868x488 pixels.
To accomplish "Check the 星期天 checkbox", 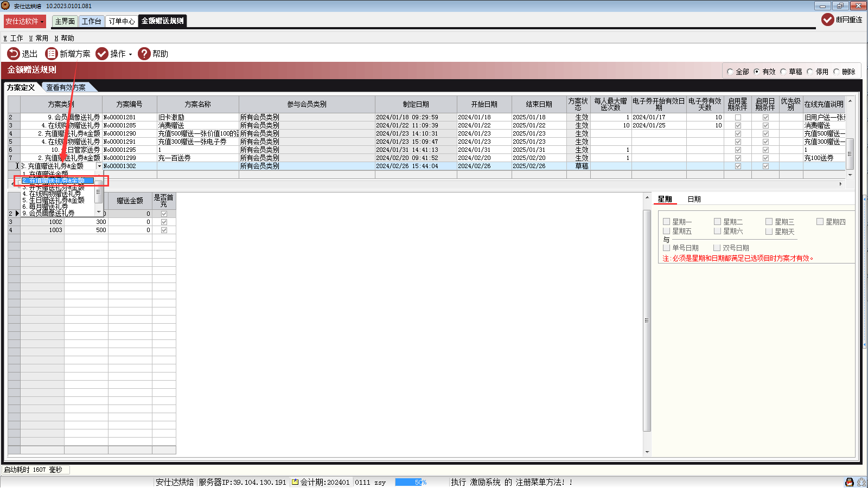I will [x=769, y=232].
